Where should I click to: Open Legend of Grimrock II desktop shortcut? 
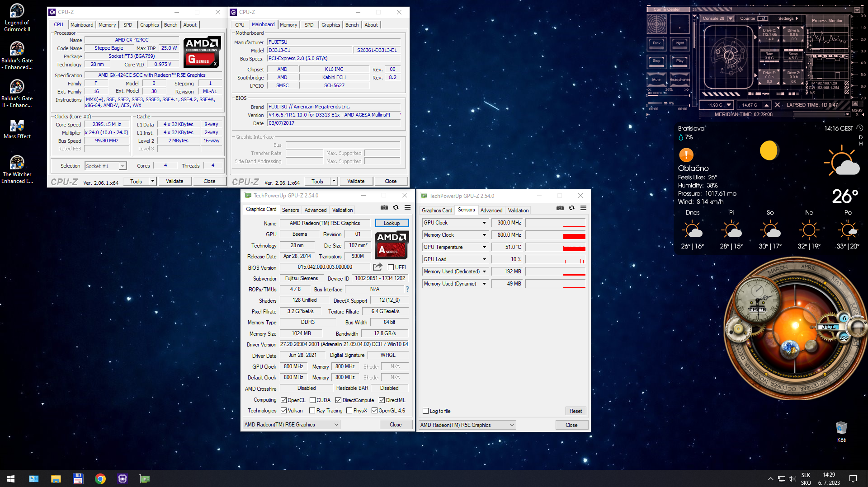click(x=17, y=18)
